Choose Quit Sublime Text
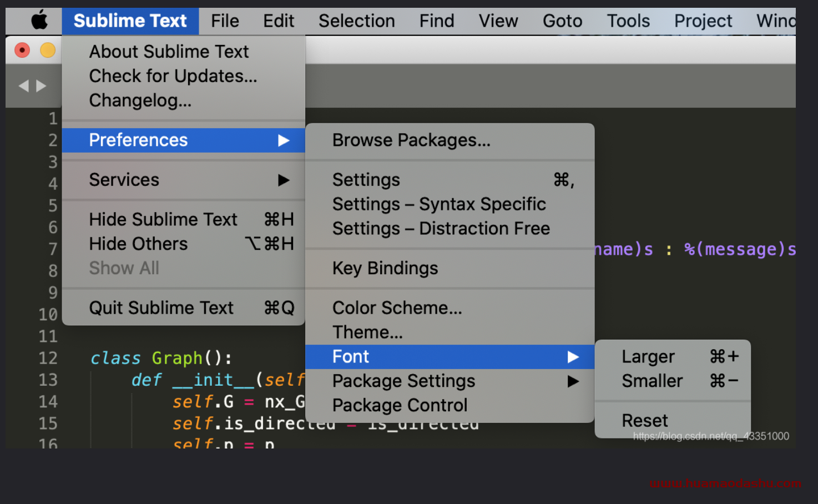Viewport: 818px width, 504px height. (x=161, y=308)
